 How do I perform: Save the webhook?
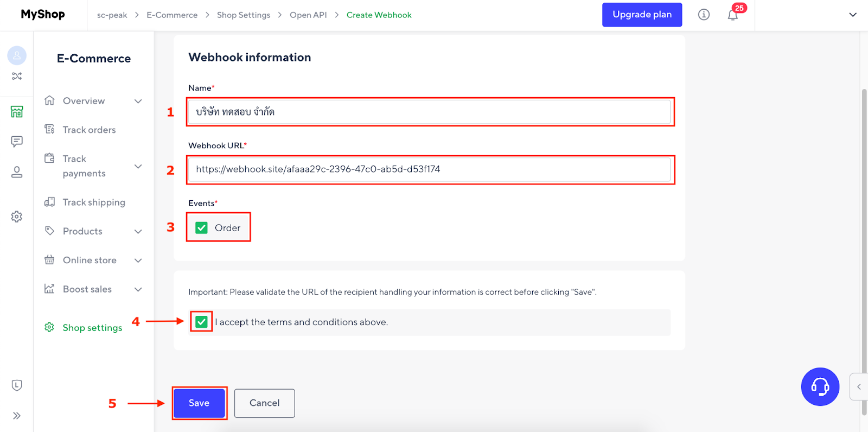tap(199, 403)
